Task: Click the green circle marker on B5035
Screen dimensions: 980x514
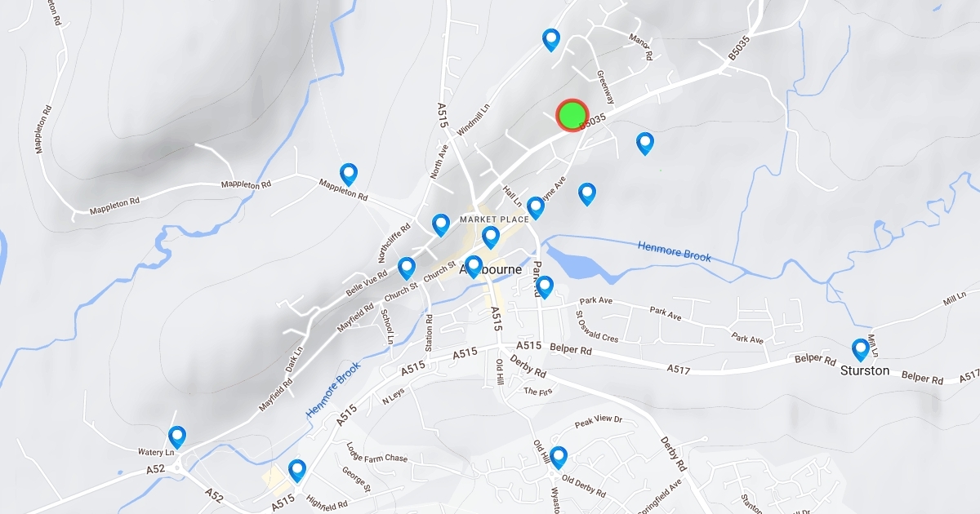Action: point(572,115)
